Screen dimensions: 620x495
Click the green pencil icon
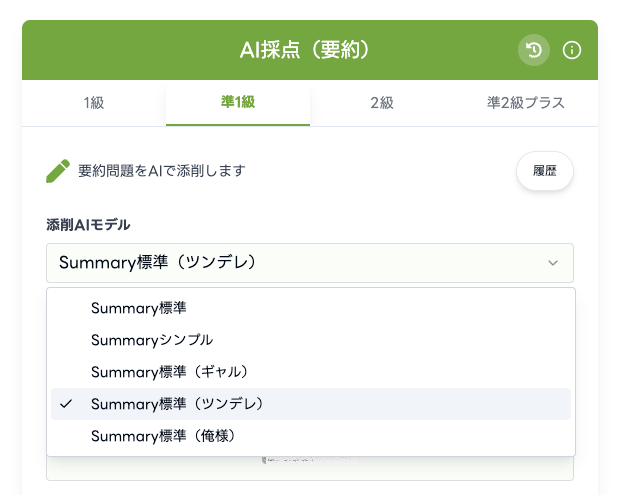click(58, 171)
